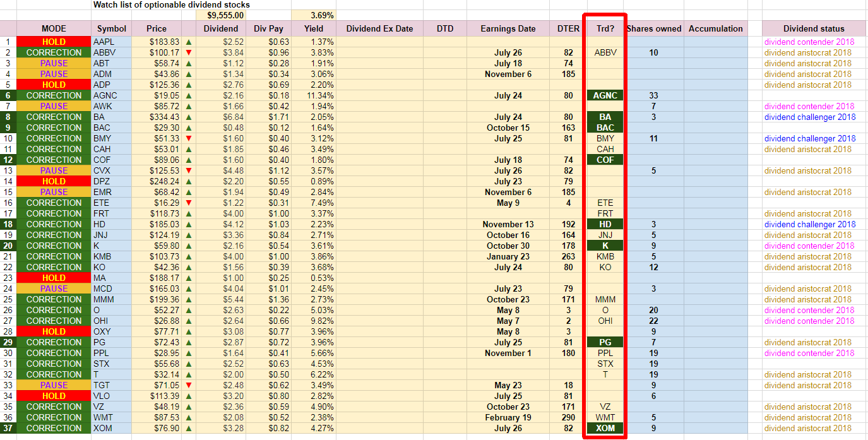Select the Shares owned column header
Image resolution: width=868 pixels, height=440 pixels.
pyautogui.click(x=653, y=28)
